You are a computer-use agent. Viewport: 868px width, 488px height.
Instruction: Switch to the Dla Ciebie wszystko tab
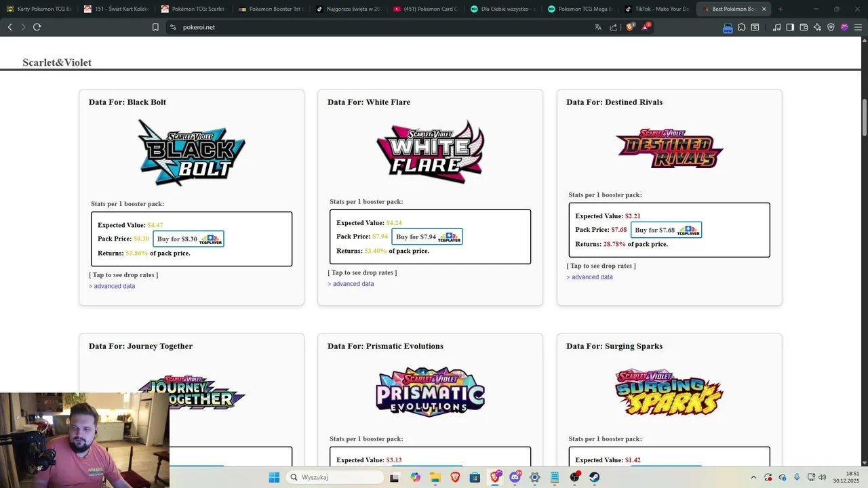click(502, 9)
